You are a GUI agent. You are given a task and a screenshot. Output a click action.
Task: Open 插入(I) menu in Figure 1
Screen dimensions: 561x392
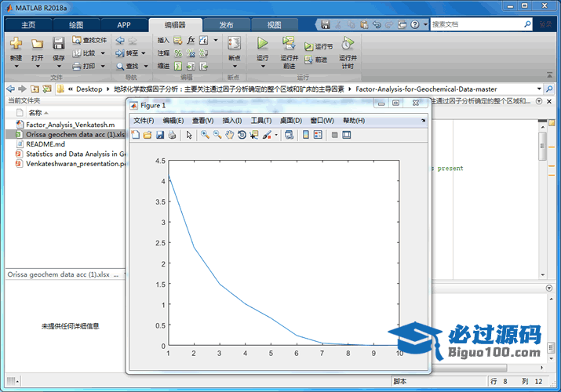point(231,121)
